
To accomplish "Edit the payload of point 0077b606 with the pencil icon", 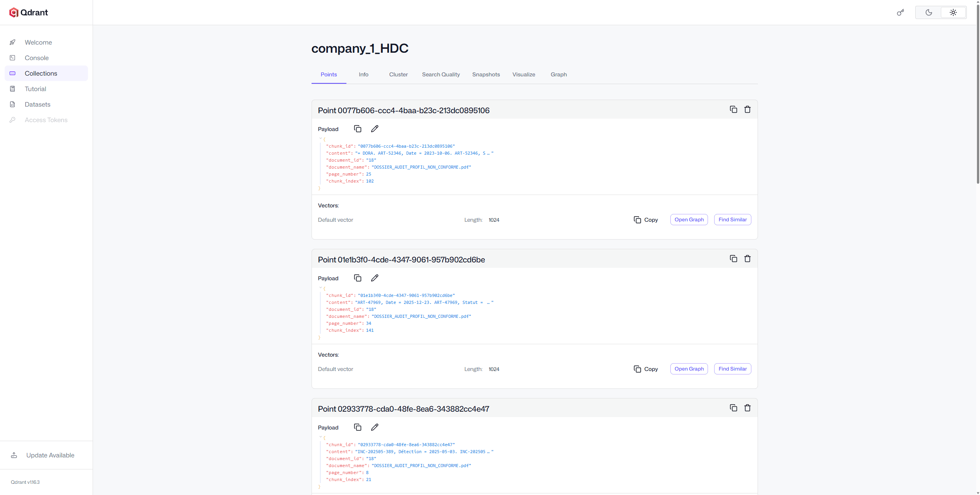I will coord(374,128).
